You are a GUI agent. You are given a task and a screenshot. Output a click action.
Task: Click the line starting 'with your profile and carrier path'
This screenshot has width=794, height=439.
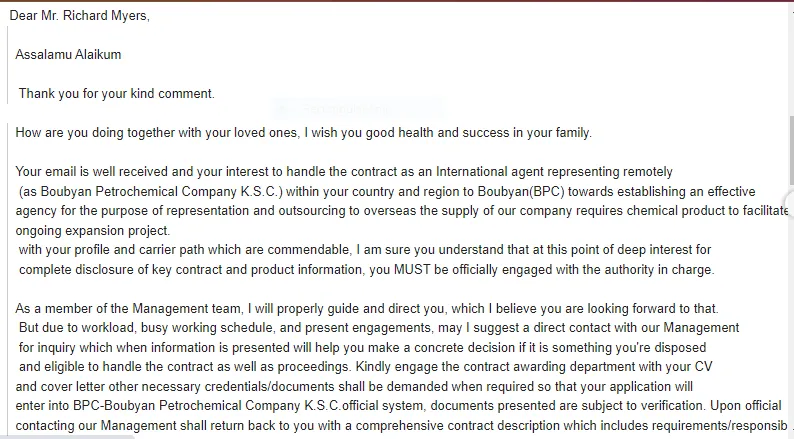(x=365, y=250)
